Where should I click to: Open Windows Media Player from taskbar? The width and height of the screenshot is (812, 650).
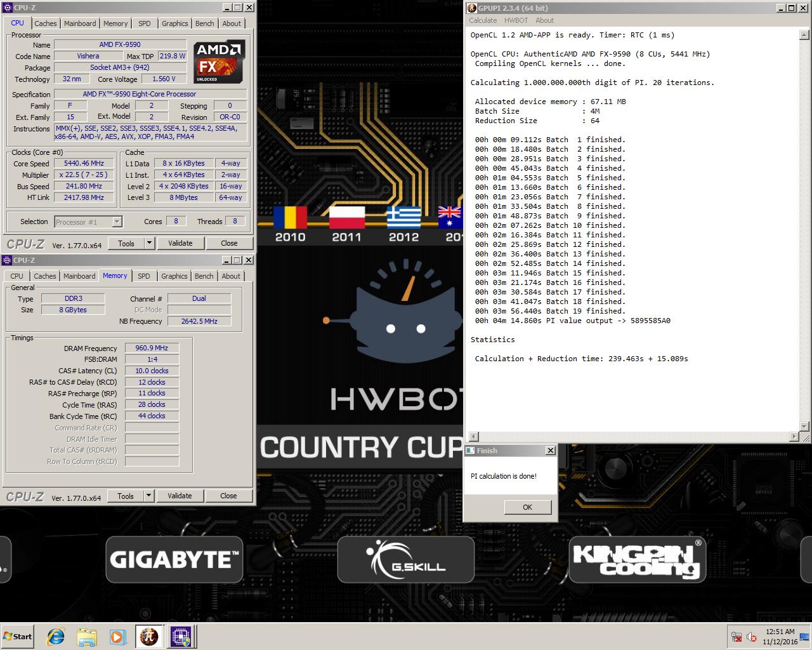[117, 637]
